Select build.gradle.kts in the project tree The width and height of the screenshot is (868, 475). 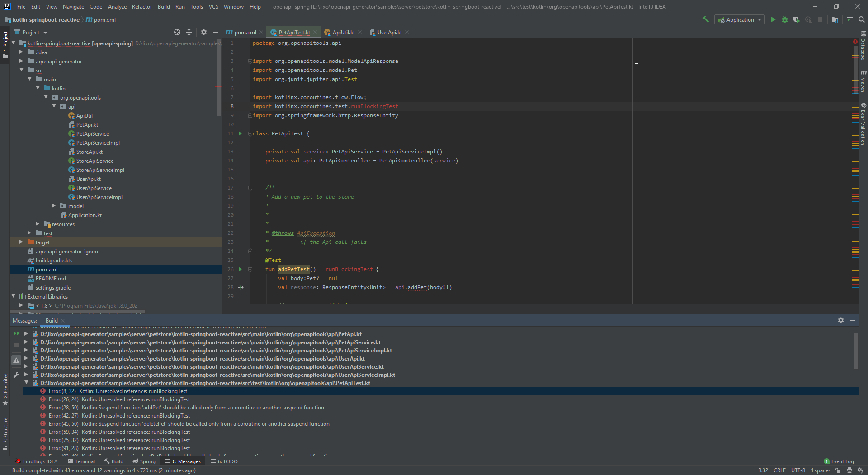[x=54, y=261]
